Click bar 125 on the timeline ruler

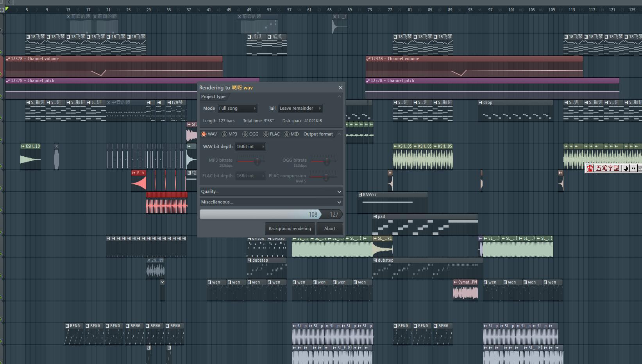coord(632,10)
